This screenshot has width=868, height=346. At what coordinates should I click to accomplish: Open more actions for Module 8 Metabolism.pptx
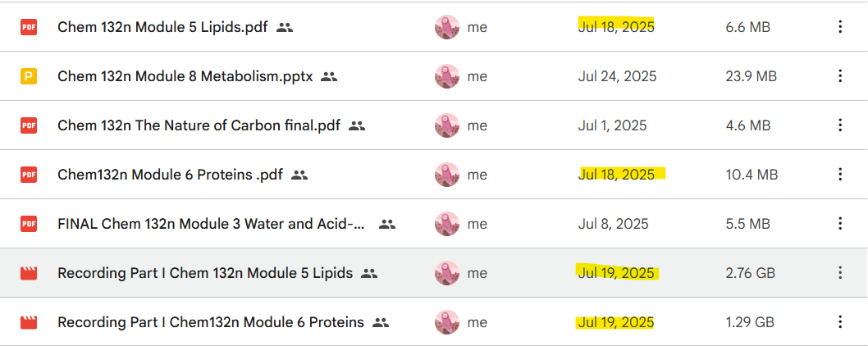pos(839,76)
